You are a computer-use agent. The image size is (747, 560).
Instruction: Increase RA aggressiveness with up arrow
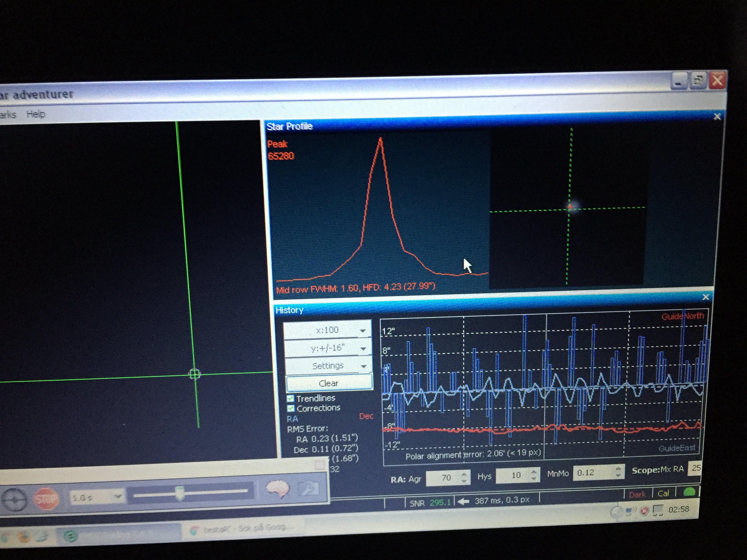pyautogui.click(x=464, y=474)
